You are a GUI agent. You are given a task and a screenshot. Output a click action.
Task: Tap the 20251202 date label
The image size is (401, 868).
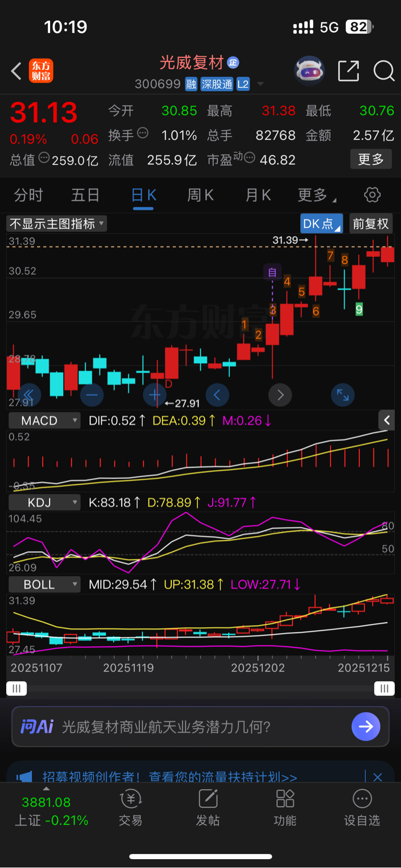pos(258,668)
